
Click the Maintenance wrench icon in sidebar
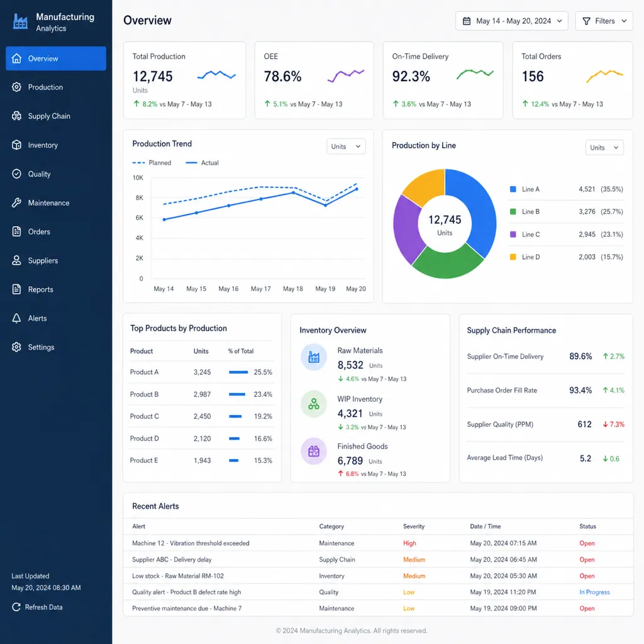[x=16, y=203]
